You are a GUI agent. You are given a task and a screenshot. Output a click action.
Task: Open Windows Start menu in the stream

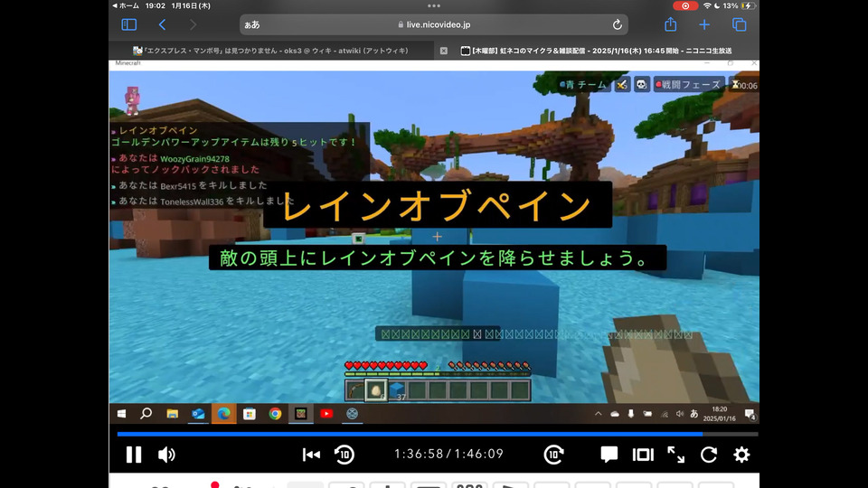(x=121, y=413)
